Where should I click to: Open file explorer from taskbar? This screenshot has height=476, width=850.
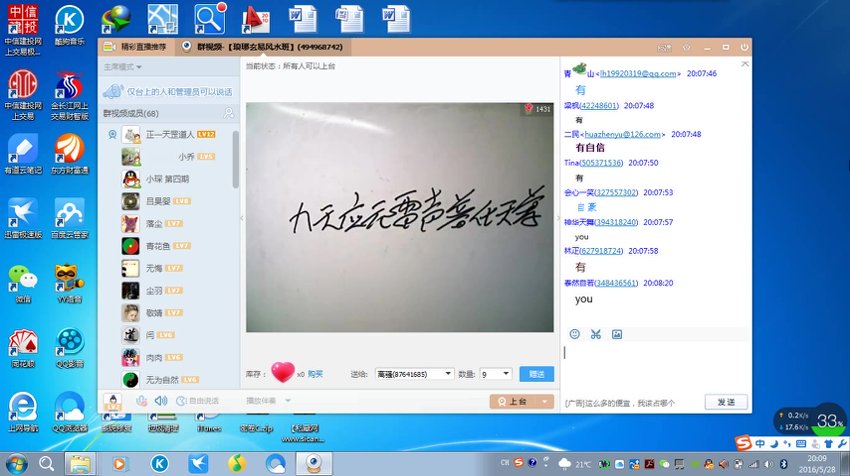click(80, 464)
